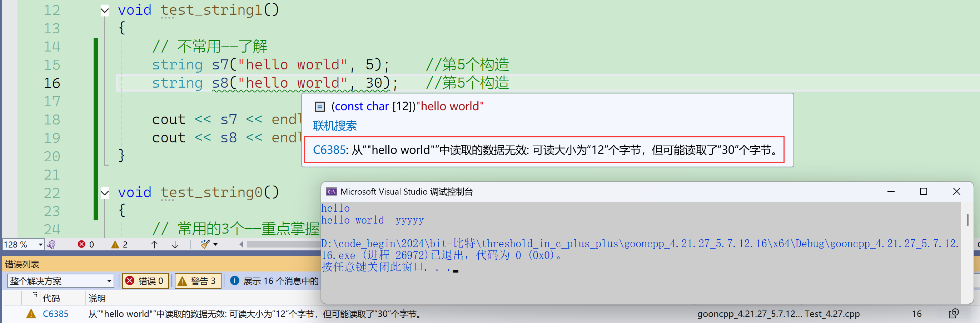Click the warning triangle showing 2 in the editor bar
This screenshot has height=323, width=980.
[x=115, y=245]
